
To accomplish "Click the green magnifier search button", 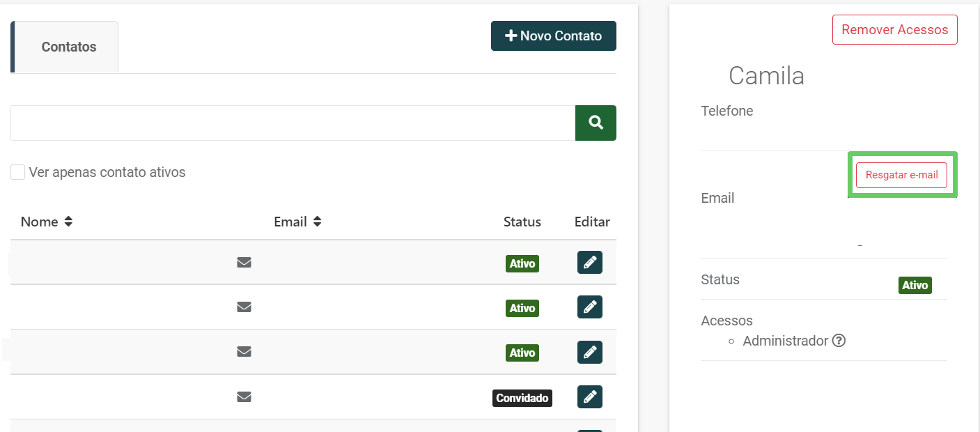I will [596, 123].
